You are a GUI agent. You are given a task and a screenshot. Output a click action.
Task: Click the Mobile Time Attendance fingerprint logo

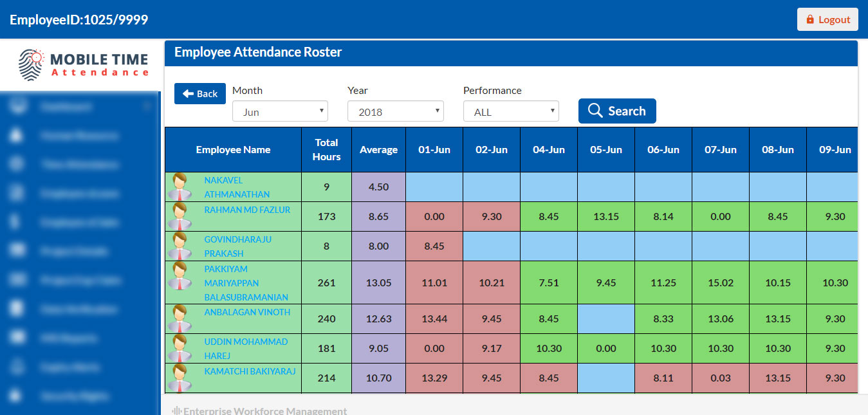pos(30,65)
